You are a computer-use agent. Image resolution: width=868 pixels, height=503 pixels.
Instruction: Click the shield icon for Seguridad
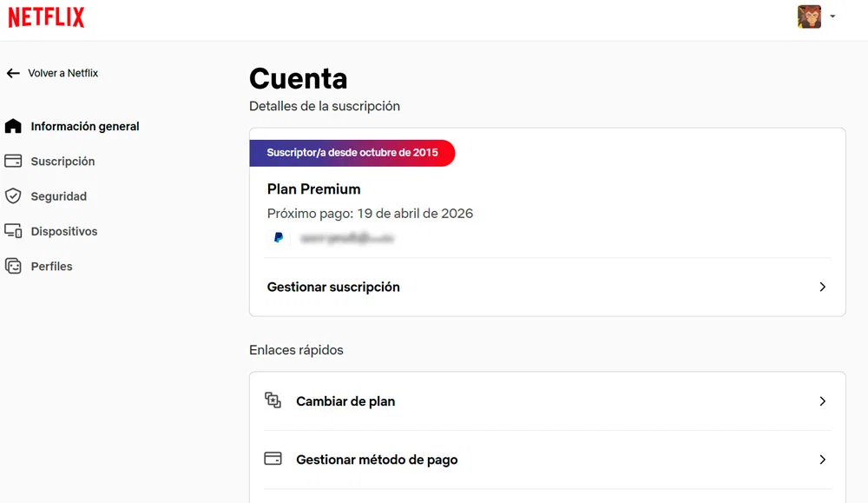(x=13, y=196)
